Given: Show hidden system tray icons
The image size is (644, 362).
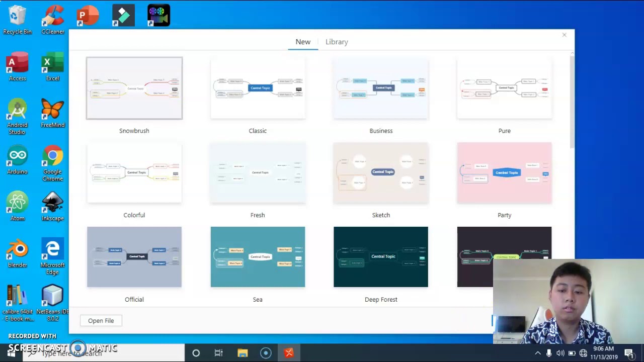Looking at the screenshot, I should tap(537, 353).
